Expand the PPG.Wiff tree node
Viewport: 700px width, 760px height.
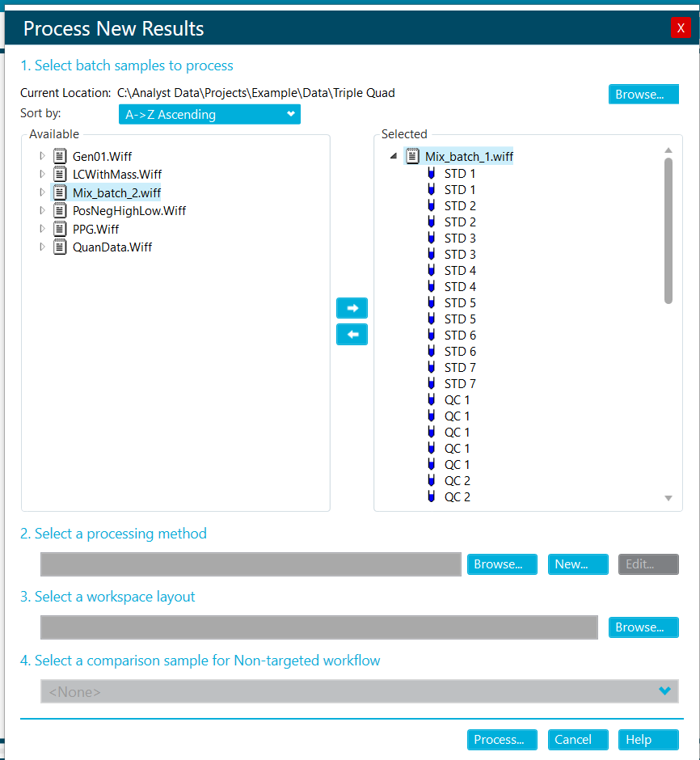[42, 229]
